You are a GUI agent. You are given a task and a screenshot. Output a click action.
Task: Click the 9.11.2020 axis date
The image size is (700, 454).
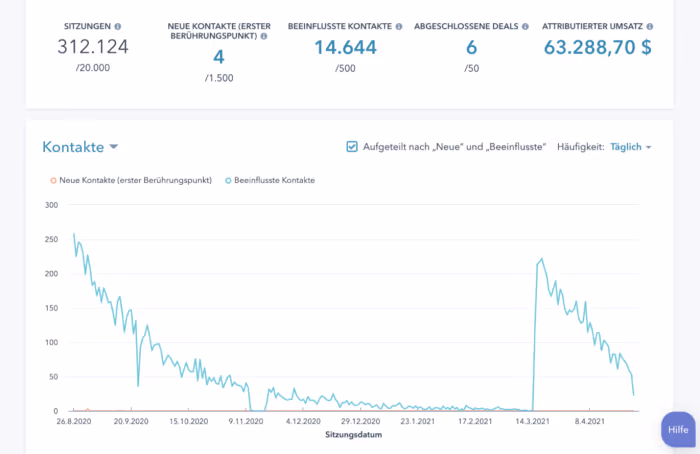click(x=246, y=421)
